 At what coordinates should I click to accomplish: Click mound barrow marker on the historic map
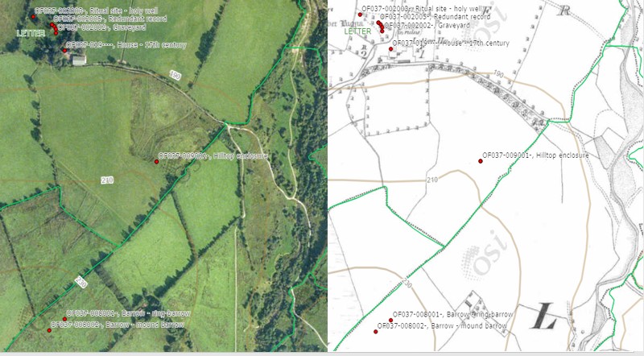(x=375, y=331)
